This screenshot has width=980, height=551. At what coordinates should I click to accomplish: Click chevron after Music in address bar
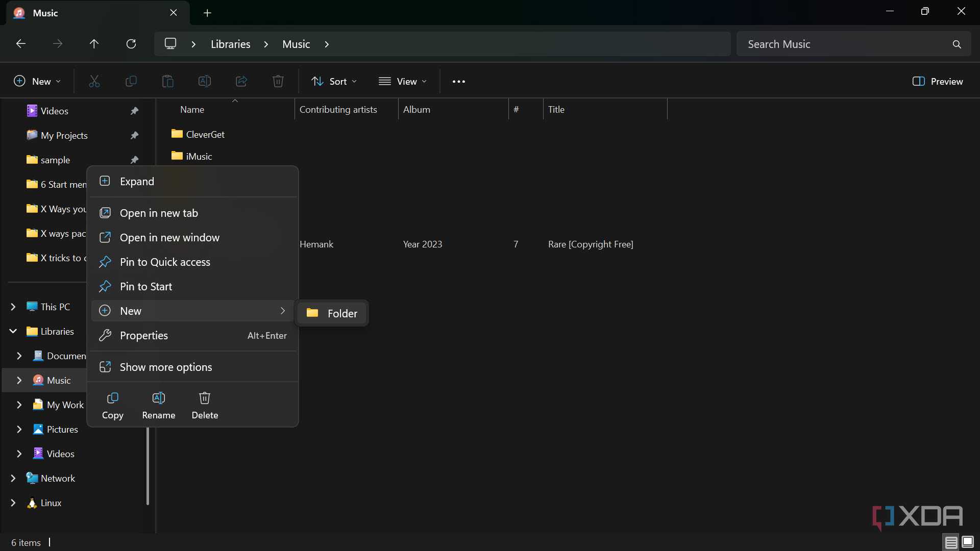327,44
